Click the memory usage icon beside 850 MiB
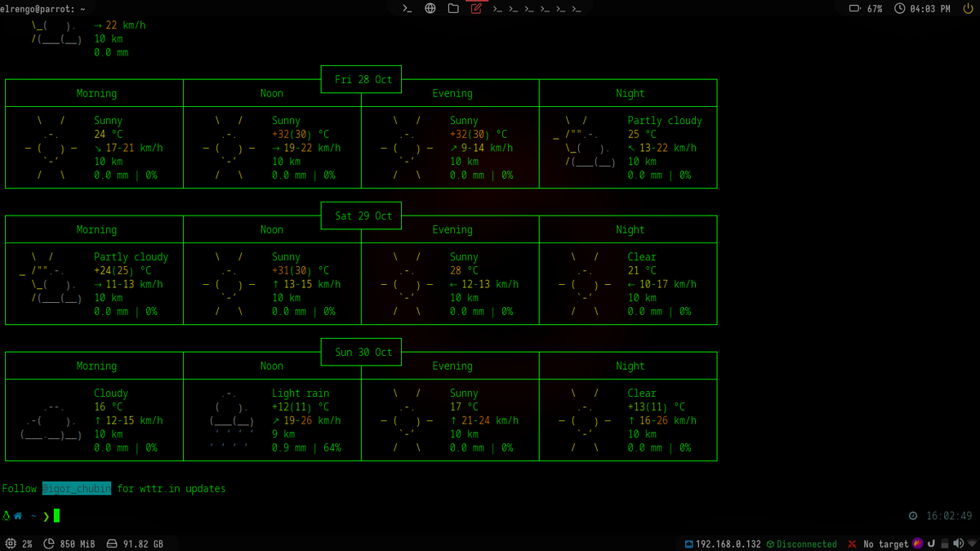 [49, 544]
